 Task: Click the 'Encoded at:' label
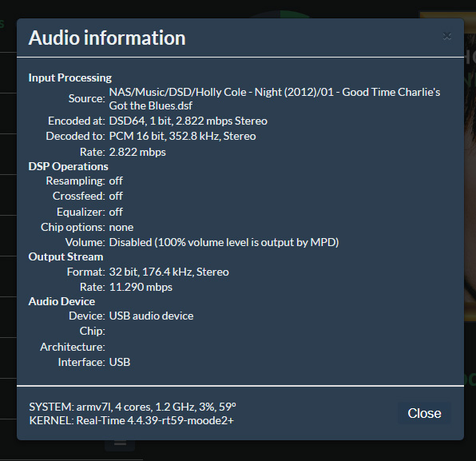pyautogui.click(x=77, y=121)
